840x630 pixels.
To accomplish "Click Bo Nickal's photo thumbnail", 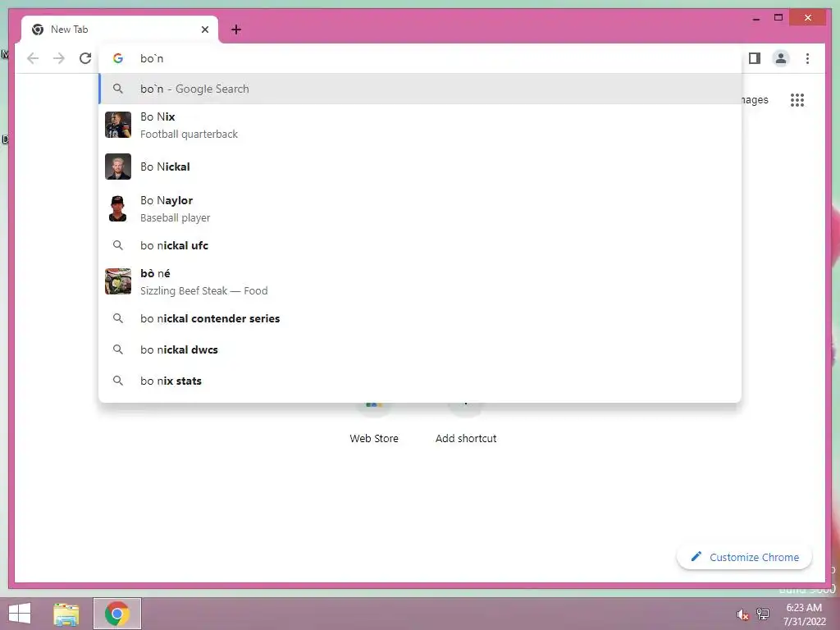I will [118, 167].
